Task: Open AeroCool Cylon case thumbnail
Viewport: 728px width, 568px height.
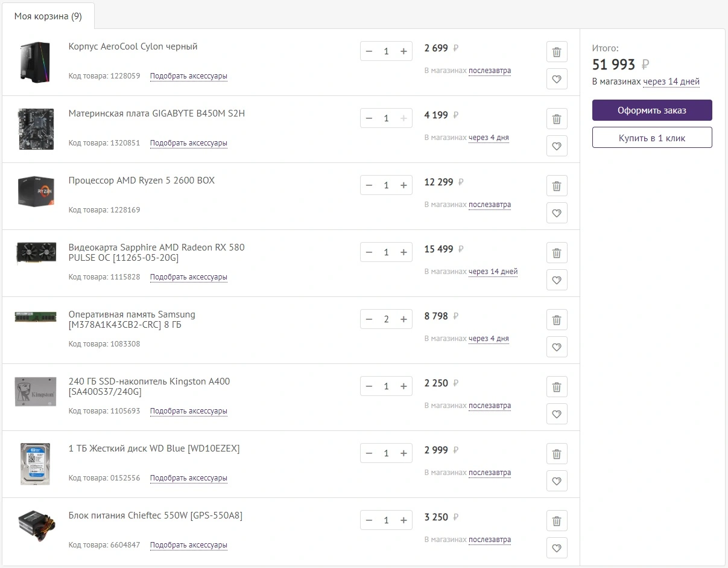Action: pyautogui.click(x=35, y=62)
